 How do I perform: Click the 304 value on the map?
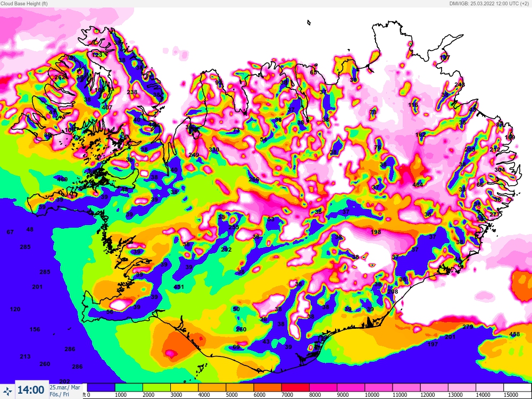tap(500, 170)
